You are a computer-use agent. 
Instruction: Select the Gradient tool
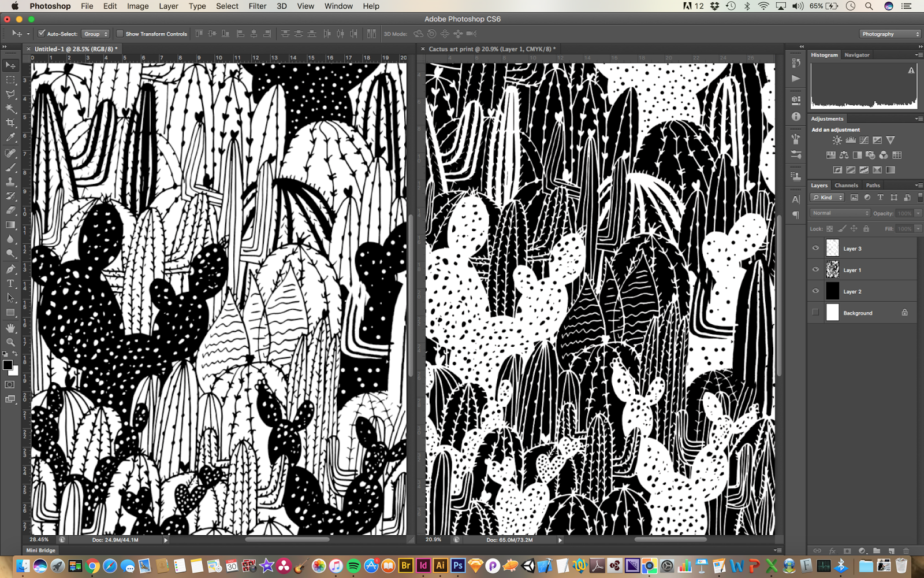tap(10, 225)
